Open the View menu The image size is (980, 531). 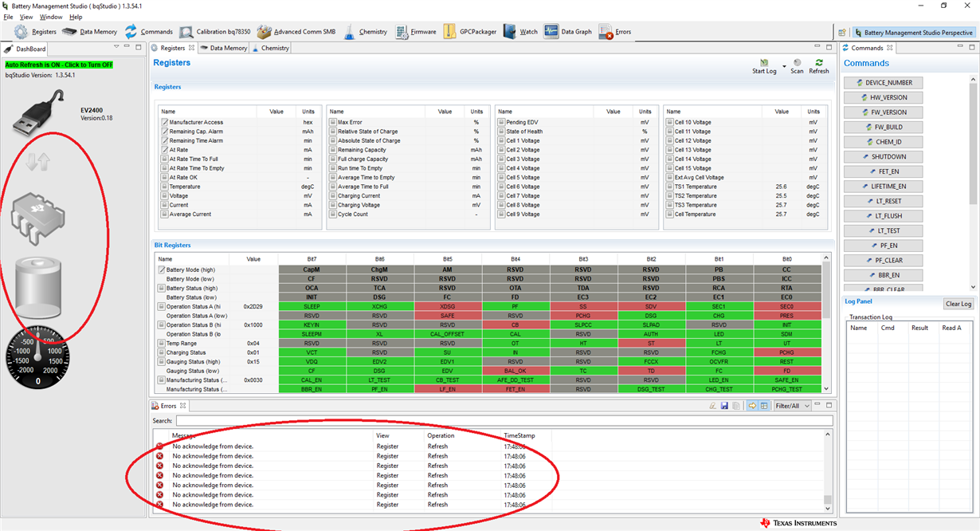[26, 17]
